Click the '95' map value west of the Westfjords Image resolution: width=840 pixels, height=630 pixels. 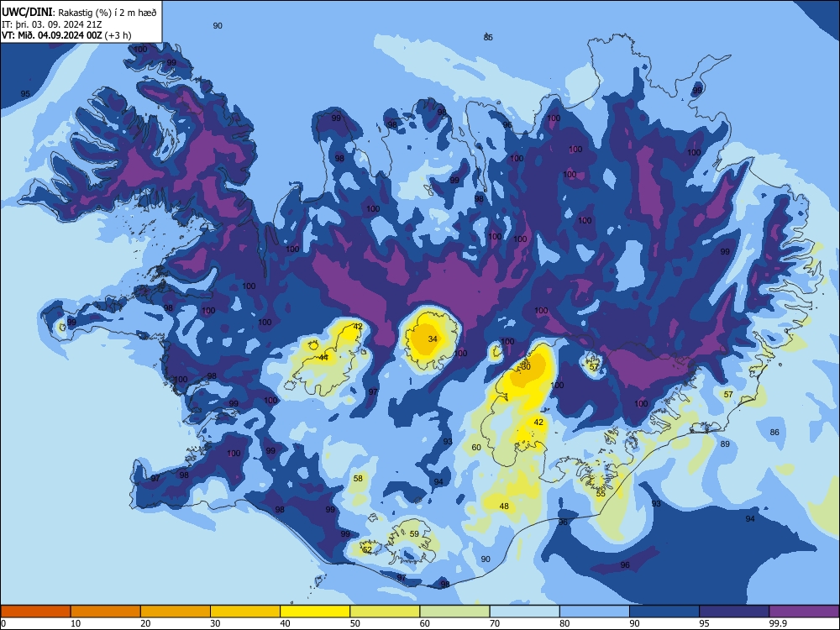click(25, 94)
